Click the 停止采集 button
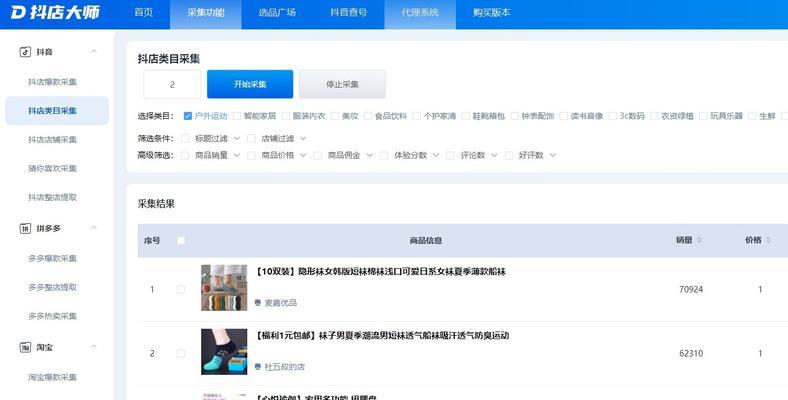Viewport: 788px width, 400px height. (x=342, y=84)
